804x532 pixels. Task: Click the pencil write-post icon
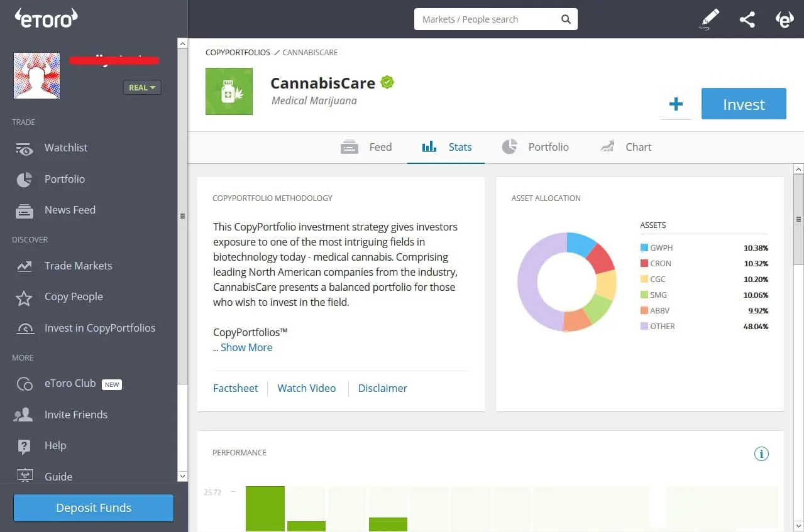point(709,19)
